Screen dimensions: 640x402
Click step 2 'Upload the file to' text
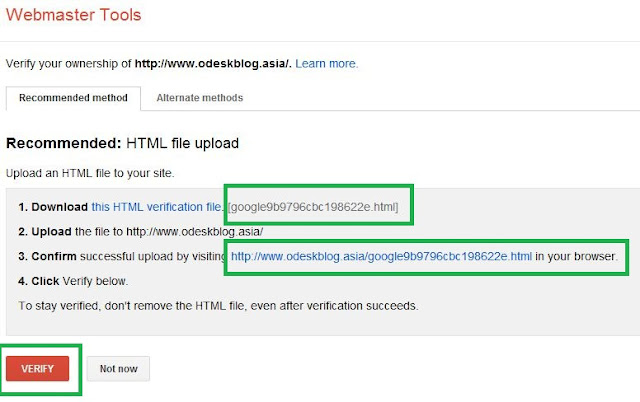[141, 232]
